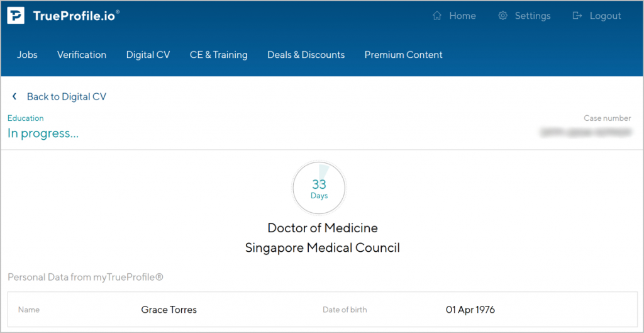The image size is (644, 333).
Task: Click the Logout arrow icon
Action: tap(577, 16)
